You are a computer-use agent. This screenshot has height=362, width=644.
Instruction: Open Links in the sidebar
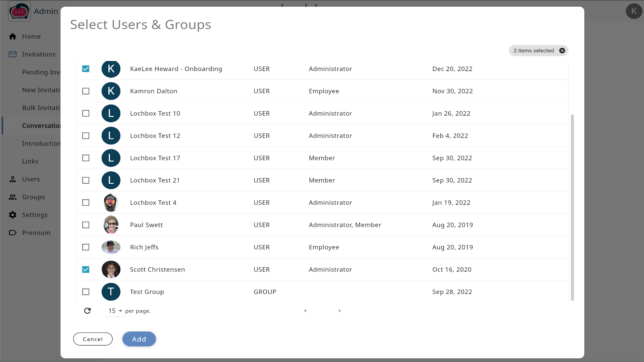[x=30, y=162]
